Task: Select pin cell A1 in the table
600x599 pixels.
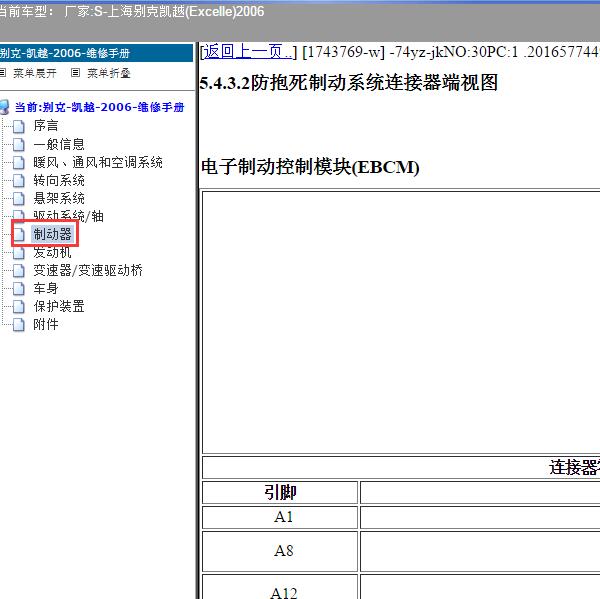Action: click(x=280, y=517)
